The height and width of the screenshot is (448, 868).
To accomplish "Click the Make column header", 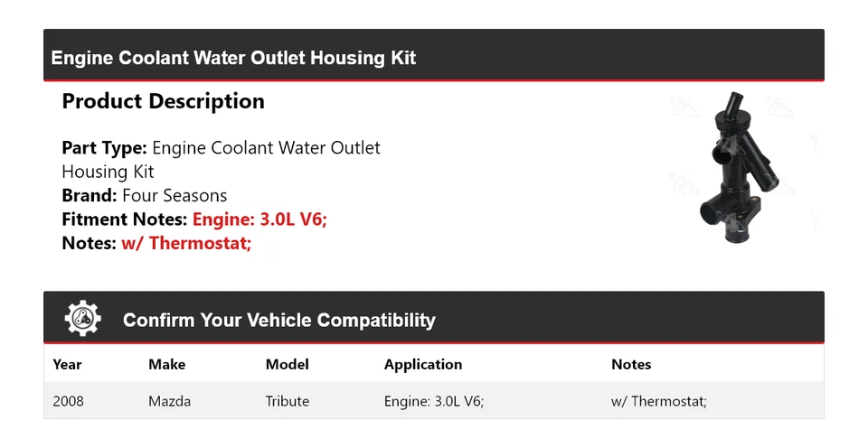I will click(166, 364).
